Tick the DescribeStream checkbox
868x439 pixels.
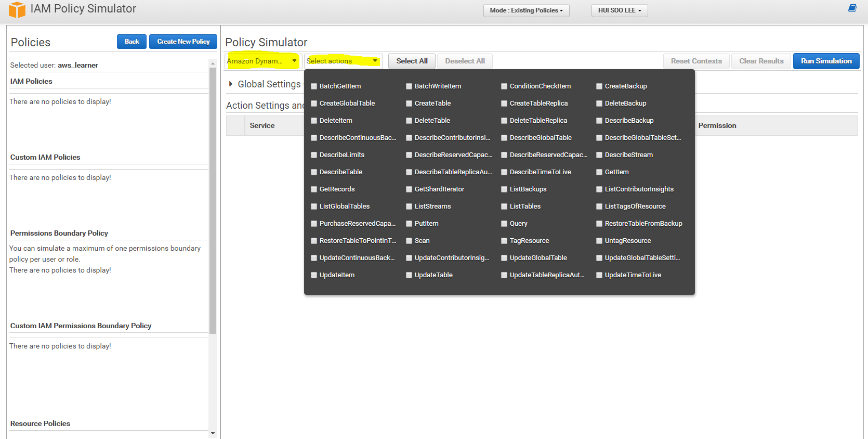tap(599, 155)
